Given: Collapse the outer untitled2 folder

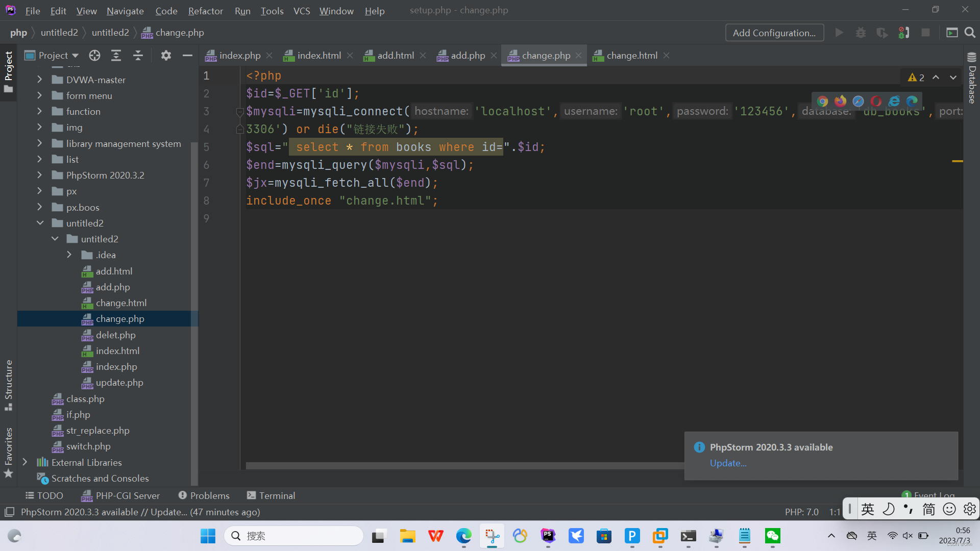Looking at the screenshot, I should (40, 223).
